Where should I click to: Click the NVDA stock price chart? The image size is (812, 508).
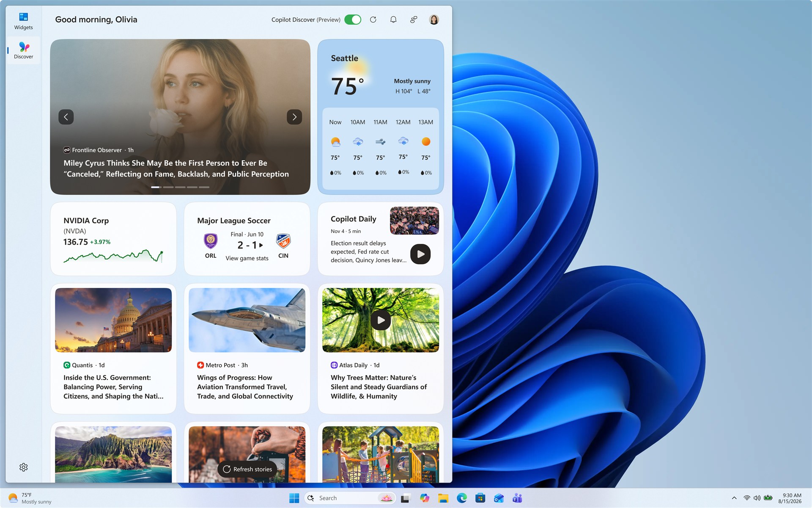(x=113, y=256)
